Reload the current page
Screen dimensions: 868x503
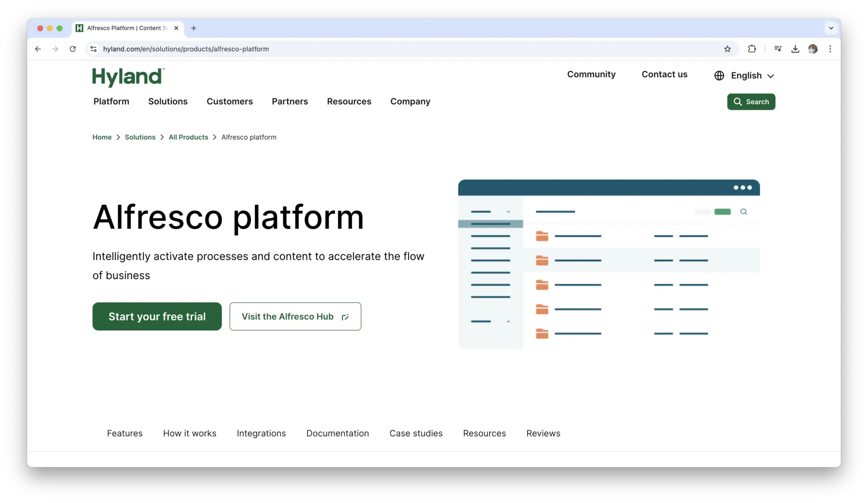coord(73,49)
